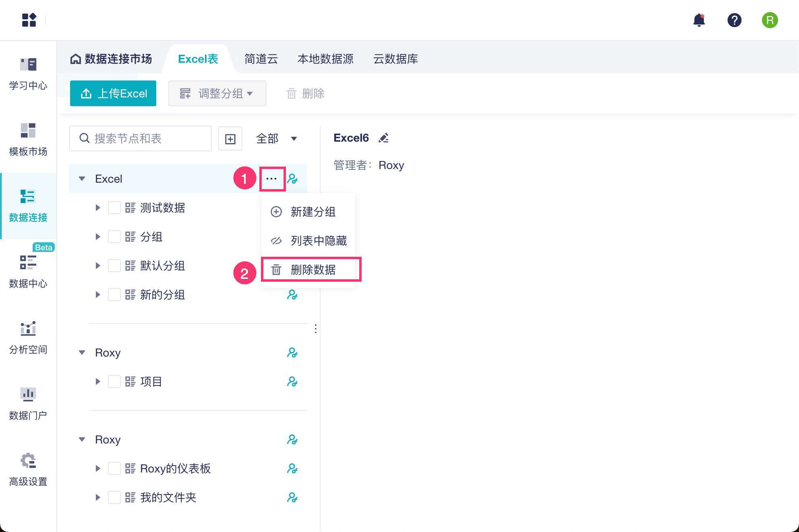Screen dimensions: 799x532
Task: Open the 调整分组 dropdown
Action: tap(217, 93)
